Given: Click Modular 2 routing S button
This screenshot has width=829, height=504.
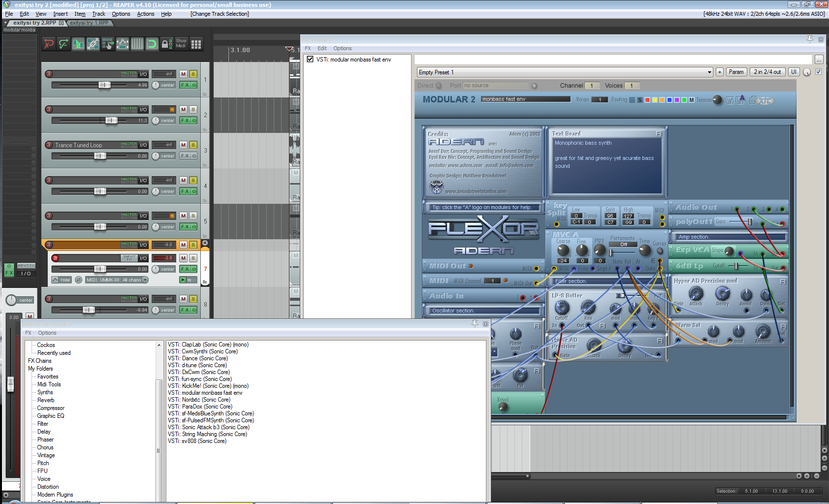Looking at the screenshot, I should coord(640,100).
